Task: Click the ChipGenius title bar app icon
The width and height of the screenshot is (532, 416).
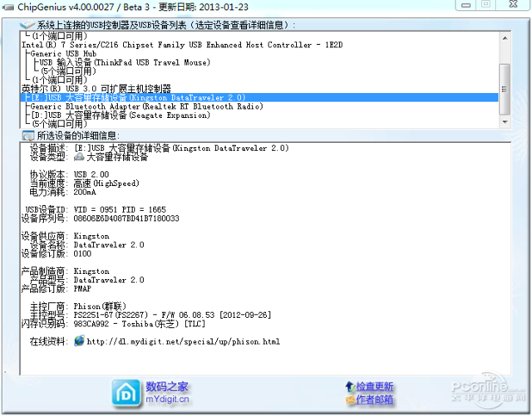Action: pos(8,7)
